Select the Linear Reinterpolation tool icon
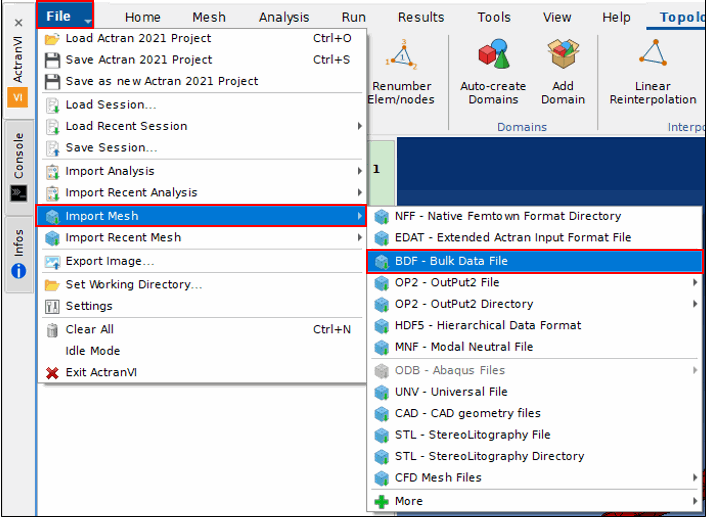 pyautogui.click(x=653, y=53)
